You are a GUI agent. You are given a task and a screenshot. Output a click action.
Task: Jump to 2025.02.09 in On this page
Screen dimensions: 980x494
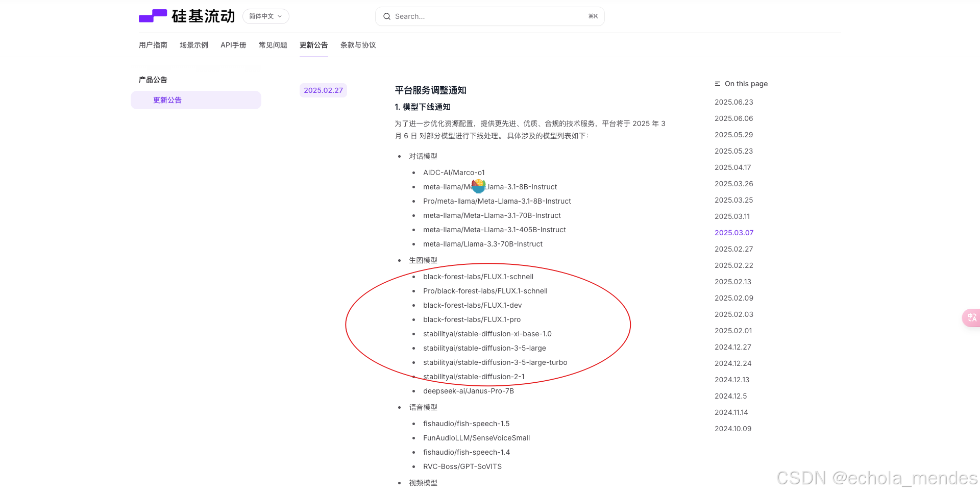pos(734,298)
